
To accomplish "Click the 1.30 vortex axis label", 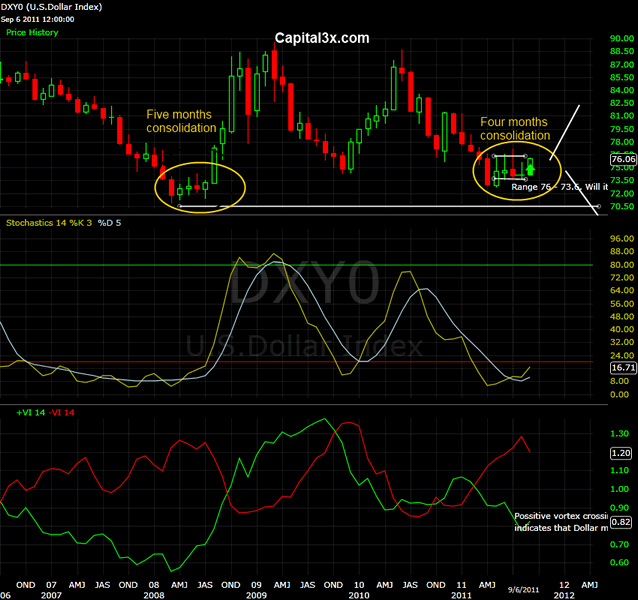I will [x=619, y=434].
